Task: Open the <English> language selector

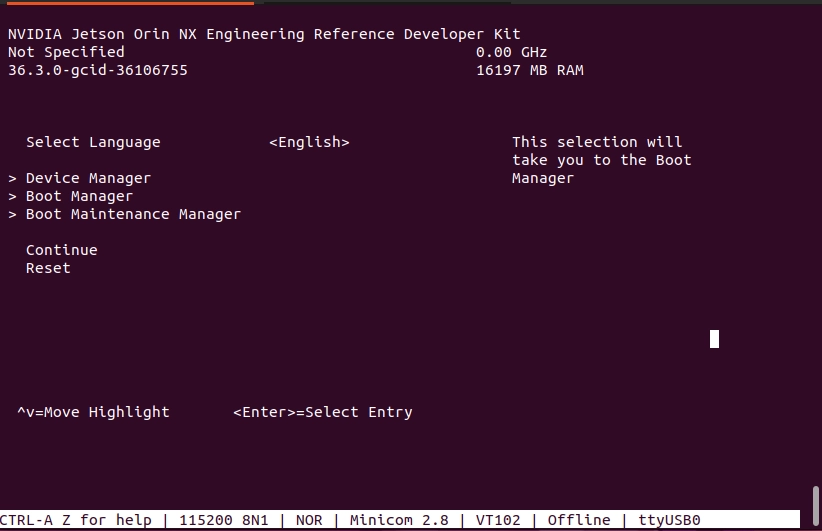Action: point(309,142)
